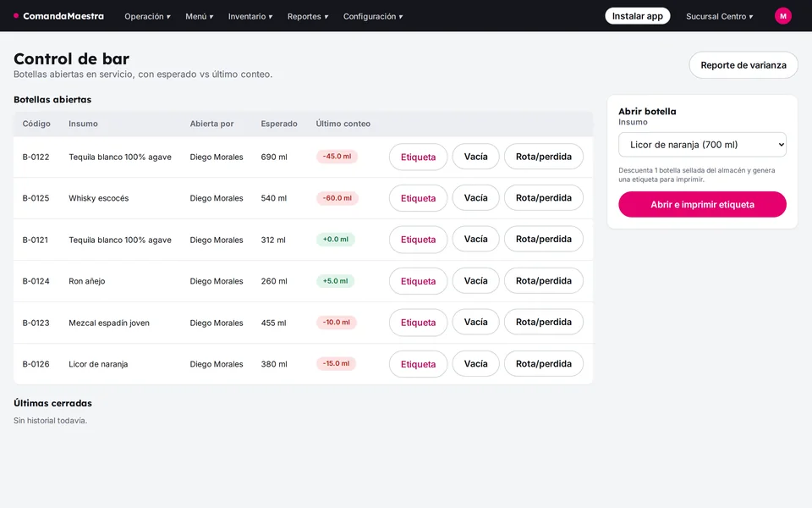812x508 pixels.
Task: Click the -15.0 ml variance badge
Action: (x=336, y=364)
